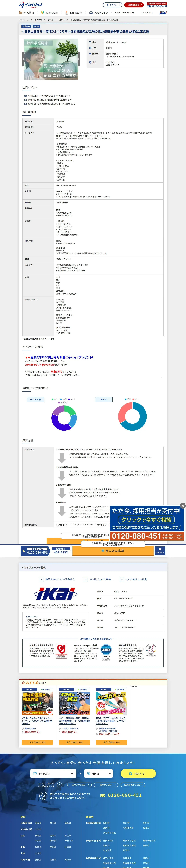Show the previous job photo with the left arrow
This screenshot has height=868, width=186.
tap(24, 59)
